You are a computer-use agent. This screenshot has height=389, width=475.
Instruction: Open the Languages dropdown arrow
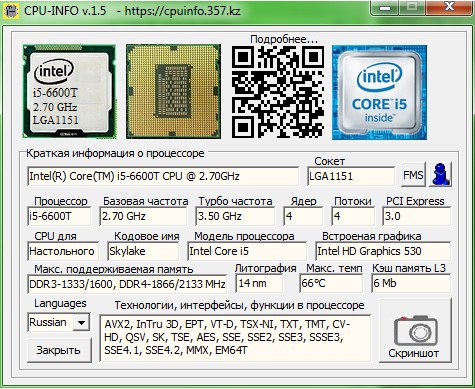[x=81, y=322]
